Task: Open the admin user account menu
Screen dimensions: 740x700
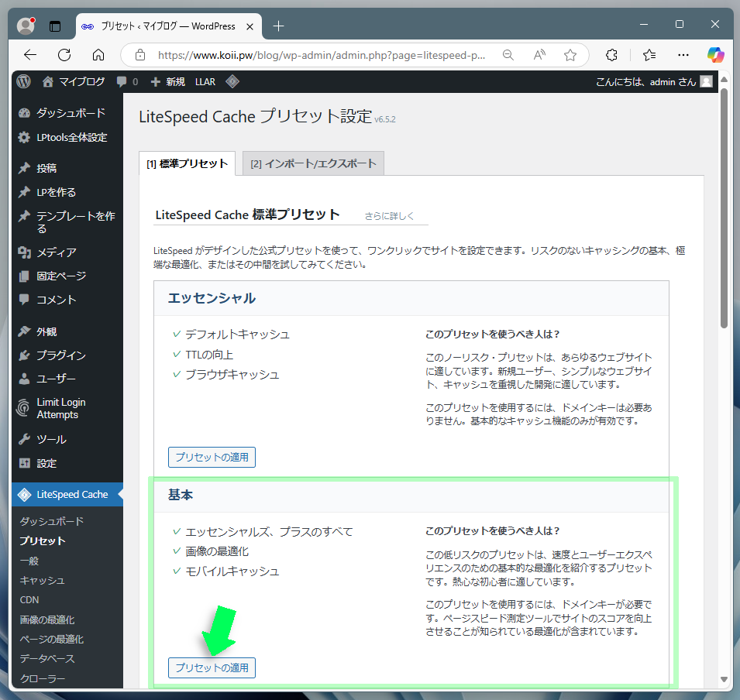Action: point(654,81)
